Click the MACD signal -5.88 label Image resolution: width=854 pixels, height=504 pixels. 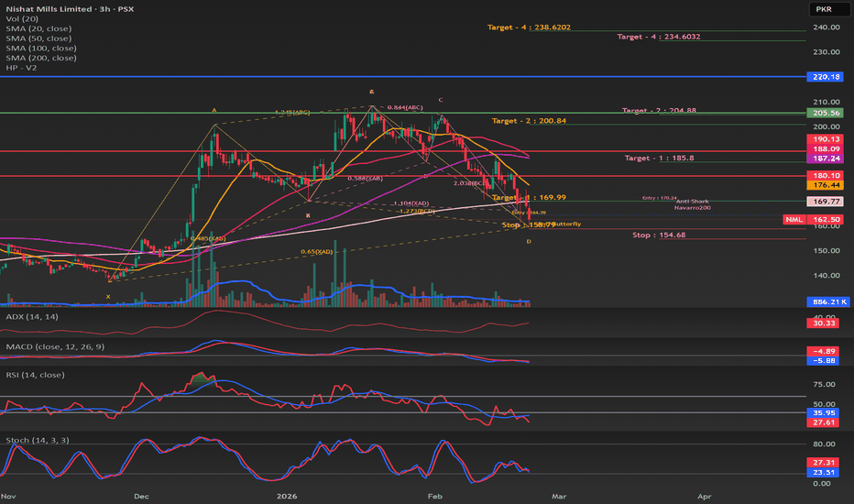click(823, 361)
